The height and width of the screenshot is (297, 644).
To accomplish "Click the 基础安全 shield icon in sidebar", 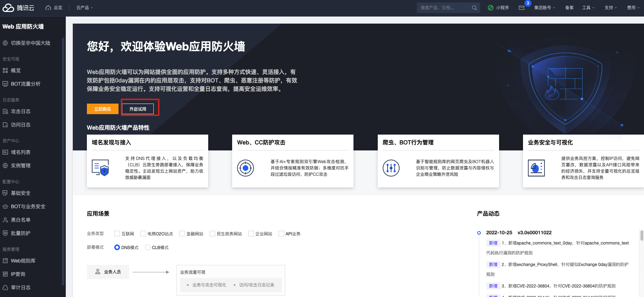I will (x=5, y=193).
